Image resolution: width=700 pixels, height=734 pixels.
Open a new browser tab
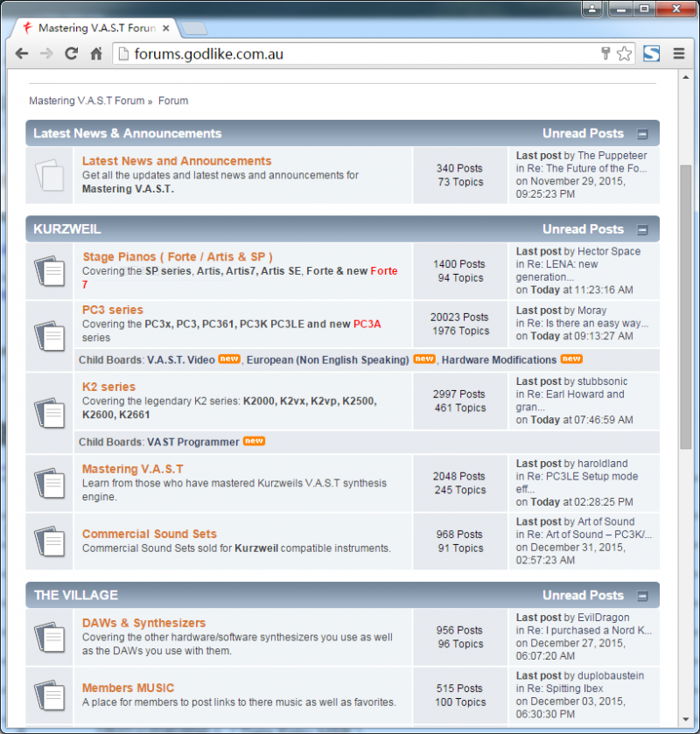pyautogui.click(x=194, y=28)
